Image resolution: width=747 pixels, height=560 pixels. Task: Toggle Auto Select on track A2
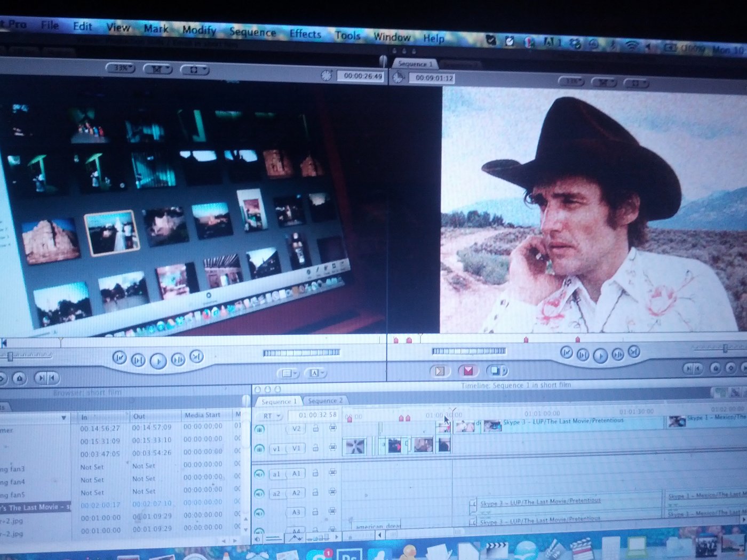point(332,492)
